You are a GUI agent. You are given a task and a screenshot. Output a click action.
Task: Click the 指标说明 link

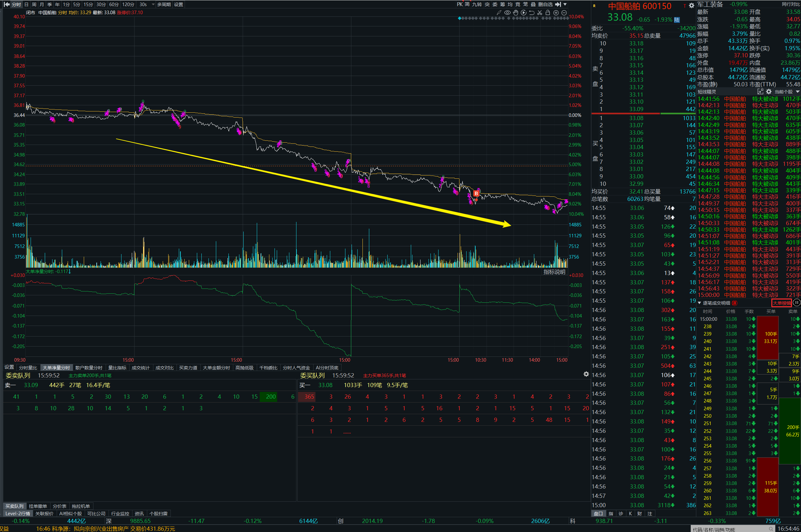pyautogui.click(x=554, y=272)
